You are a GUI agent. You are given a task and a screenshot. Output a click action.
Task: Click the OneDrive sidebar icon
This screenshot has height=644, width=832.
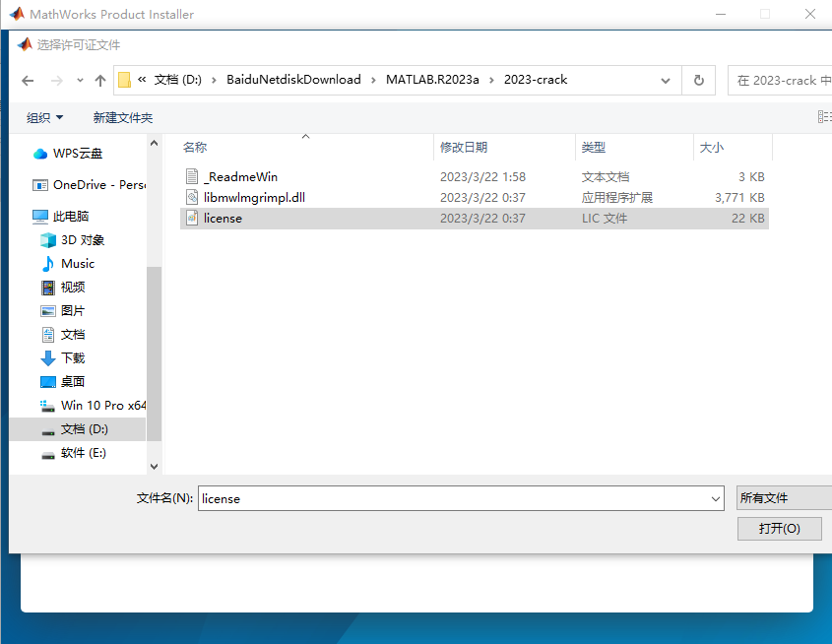click(x=40, y=185)
